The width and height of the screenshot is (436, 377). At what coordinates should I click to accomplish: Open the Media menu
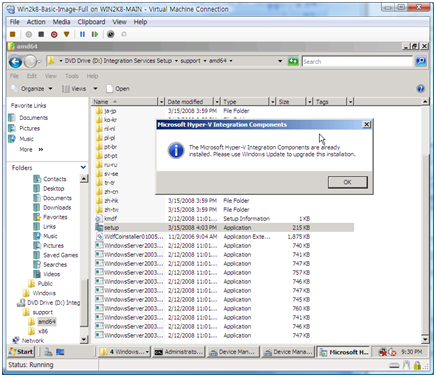click(x=61, y=22)
